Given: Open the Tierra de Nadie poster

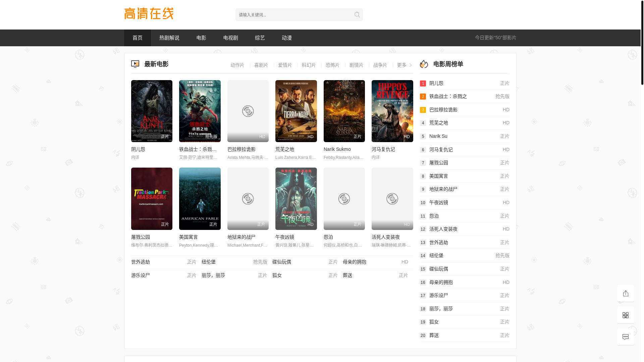Looking at the screenshot, I should [x=296, y=111].
